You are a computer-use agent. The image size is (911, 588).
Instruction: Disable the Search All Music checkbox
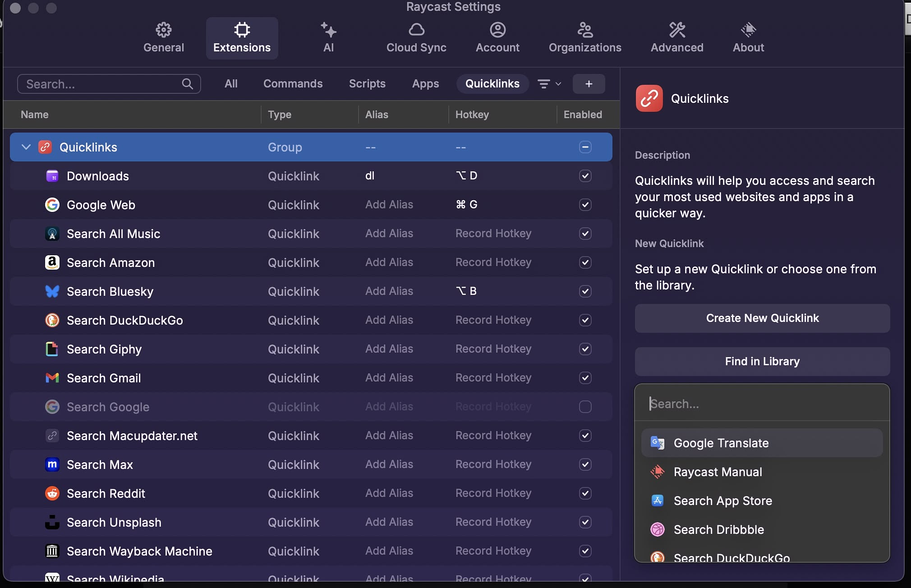click(x=585, y=234)
